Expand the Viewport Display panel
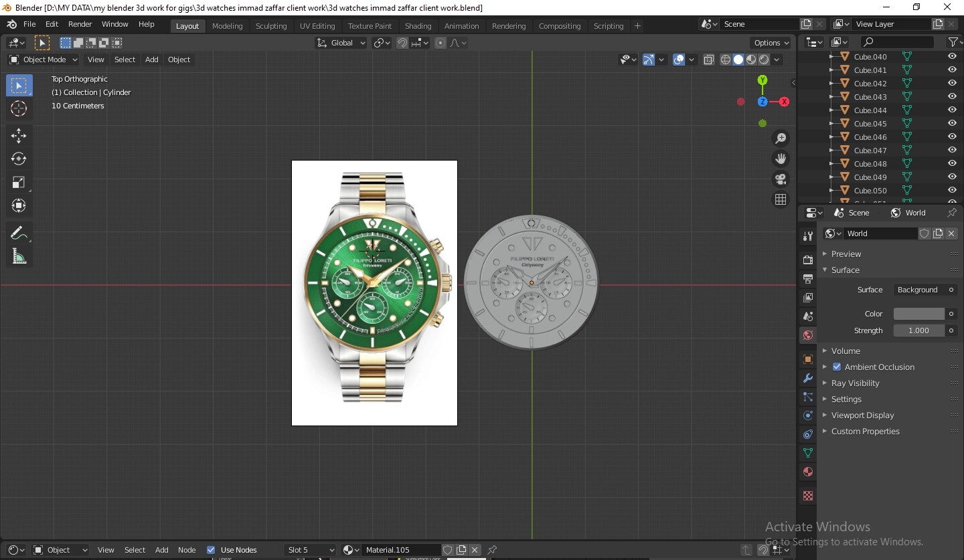The width and height of the screenshot is (964, 560). 862,415
